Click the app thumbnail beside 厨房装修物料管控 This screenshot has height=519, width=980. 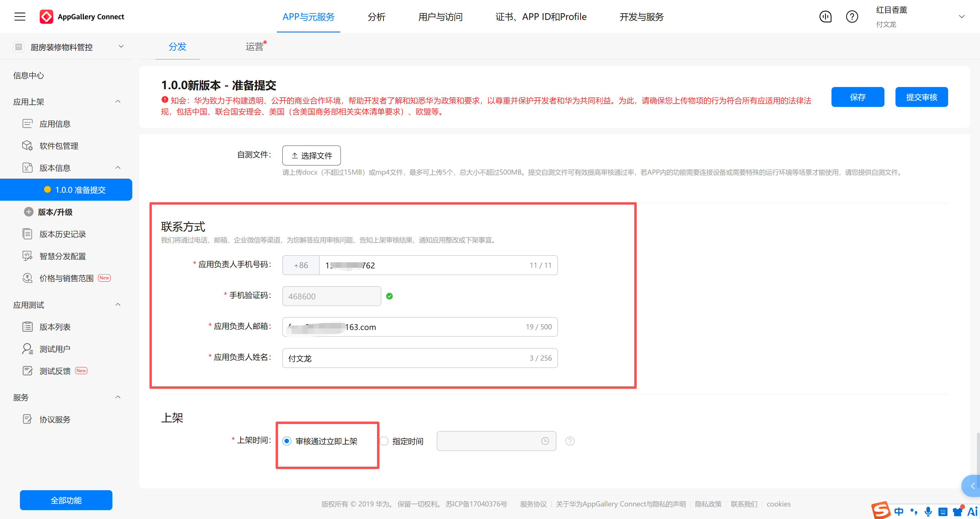point(19,47)
